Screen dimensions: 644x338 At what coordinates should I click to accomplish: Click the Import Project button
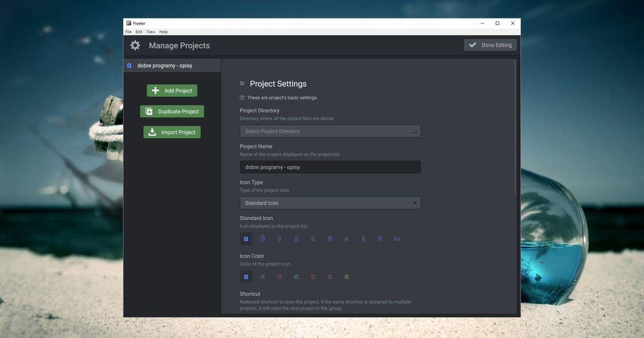click(x=172, y=132)
